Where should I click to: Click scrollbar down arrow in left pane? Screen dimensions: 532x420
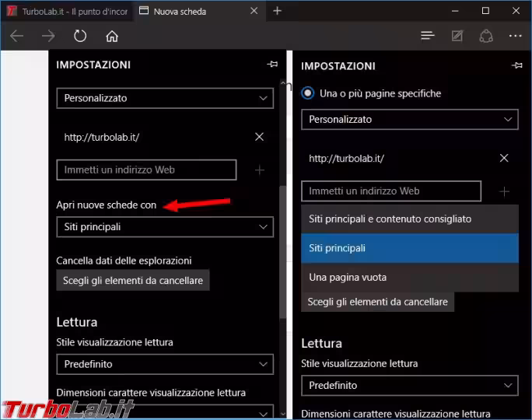(283, 415)
